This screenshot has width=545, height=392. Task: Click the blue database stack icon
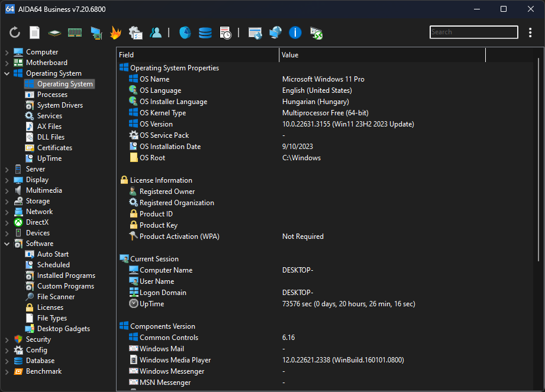[205, 33]
